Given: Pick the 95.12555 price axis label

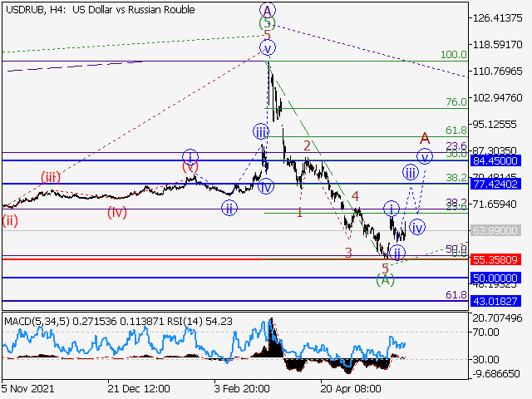Looking at the screenshot, I should (495, 124).
